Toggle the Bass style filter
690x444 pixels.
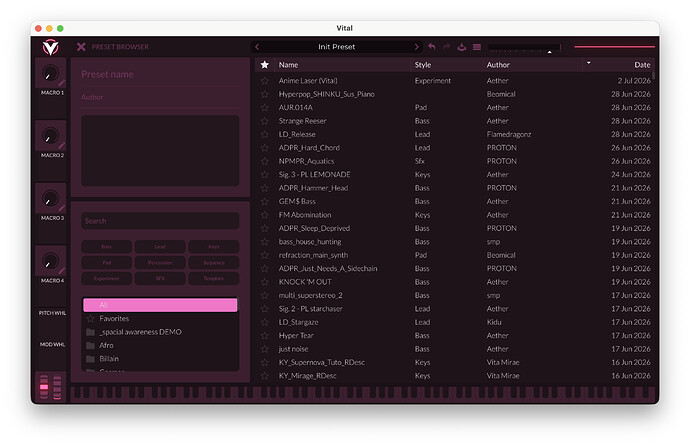106,247
